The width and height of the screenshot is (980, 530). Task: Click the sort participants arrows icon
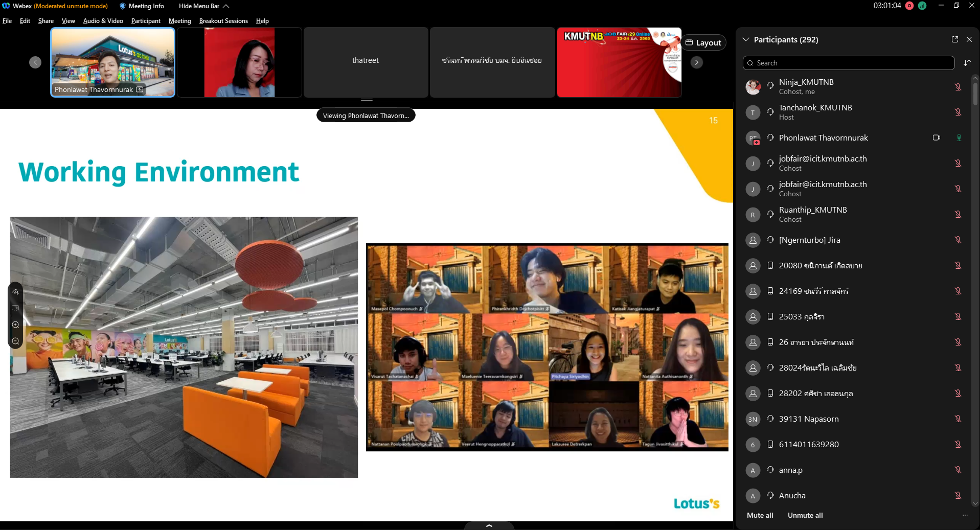point(967,63)
